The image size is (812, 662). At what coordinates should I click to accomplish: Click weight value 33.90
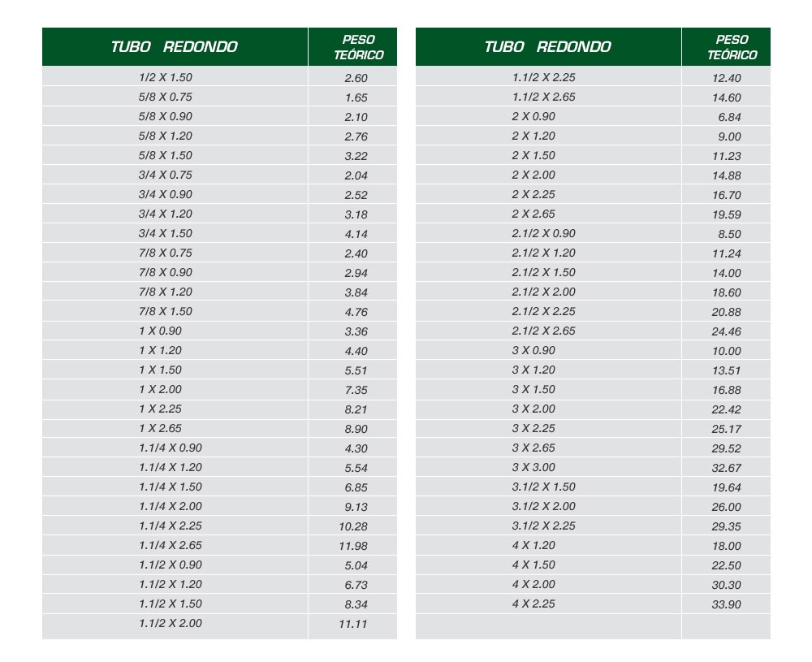click(x=726, y=604)
